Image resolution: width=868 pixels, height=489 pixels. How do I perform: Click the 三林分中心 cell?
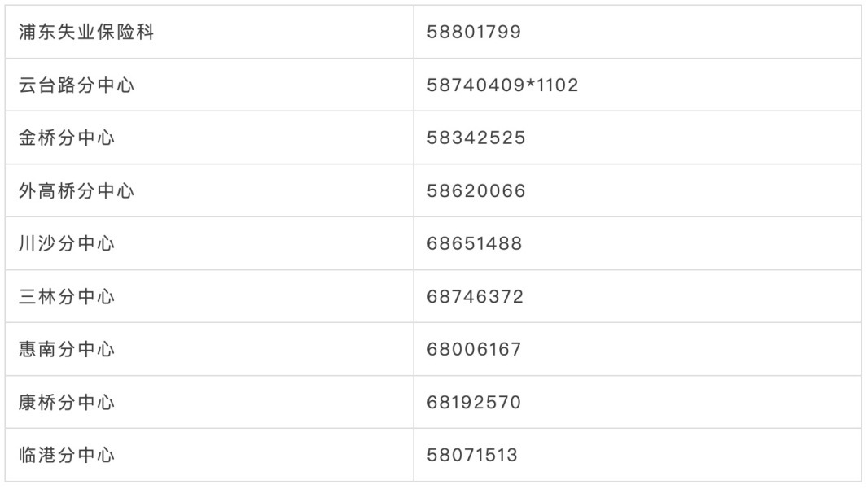tap(209, 296)
